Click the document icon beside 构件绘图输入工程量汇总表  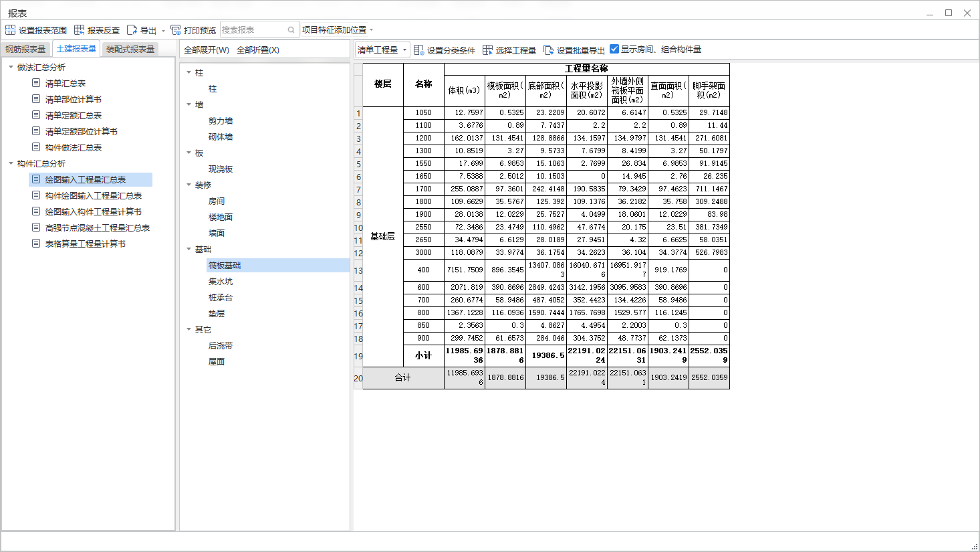(x=37, y=195)
